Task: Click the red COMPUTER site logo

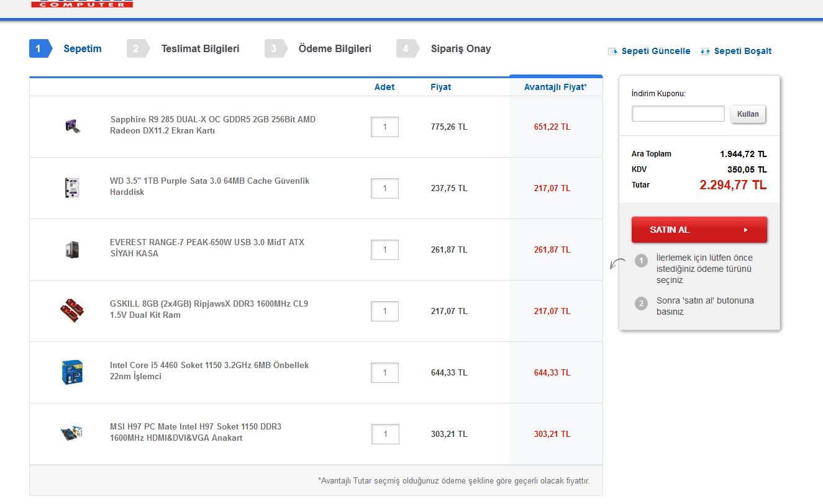Action: pyautogui.click(x=82, y=4)
